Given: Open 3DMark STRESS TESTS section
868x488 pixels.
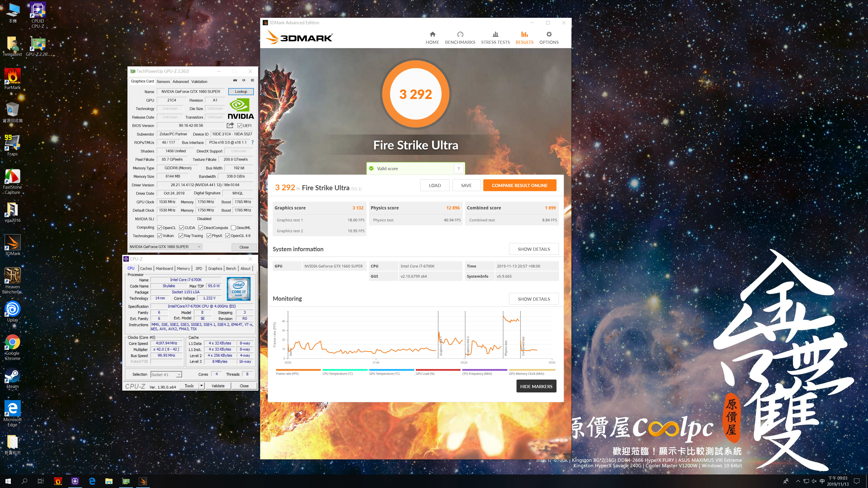Looking at the screenshot, I should 495,38.
